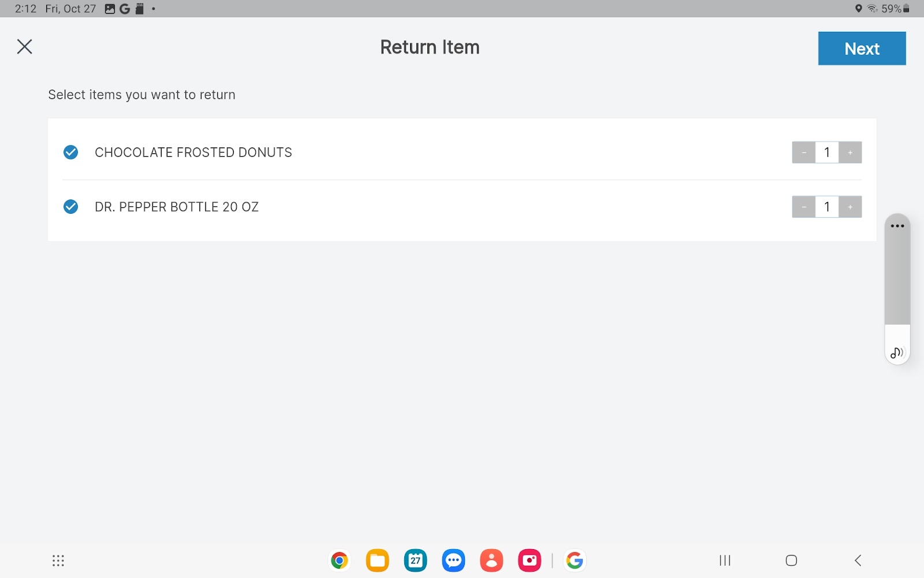
Task: Open the Camera app in the dock
Action: click(529, 560)
